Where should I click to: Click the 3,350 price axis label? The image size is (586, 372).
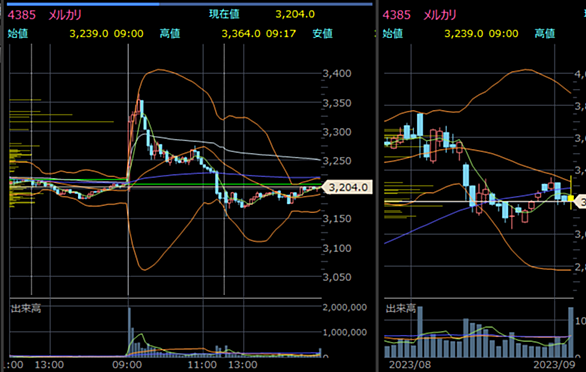[x=337, y=103]
